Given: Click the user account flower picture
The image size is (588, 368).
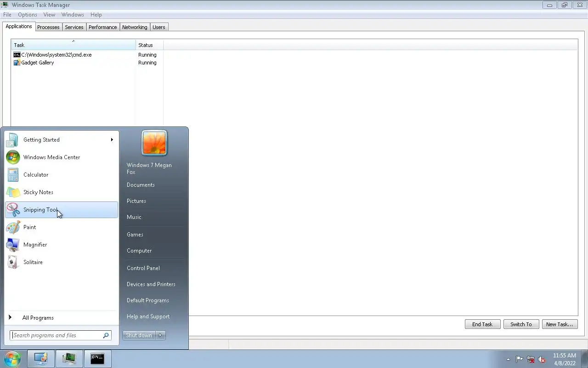Looking at the screenshot, I should click(154, 143).
